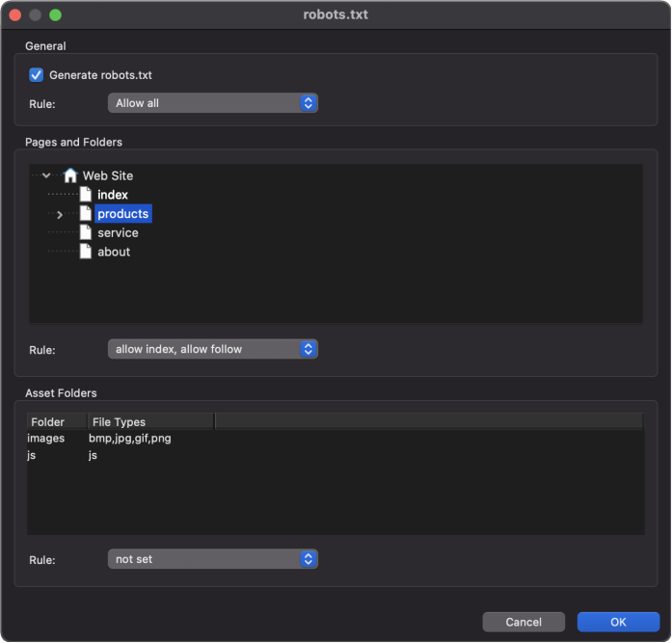
Task: Collapse the Web Site tree node
Action: pyautogui.click(x=46, y=175)
